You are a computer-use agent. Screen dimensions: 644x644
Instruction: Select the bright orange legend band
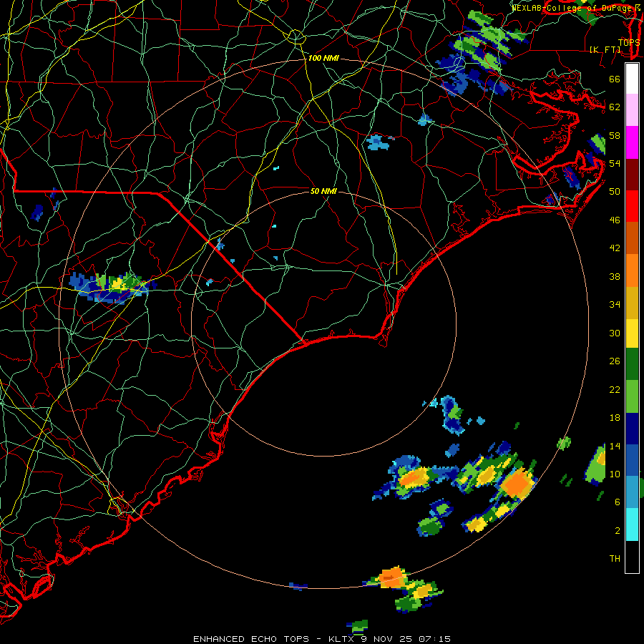(x=632, y=270)
